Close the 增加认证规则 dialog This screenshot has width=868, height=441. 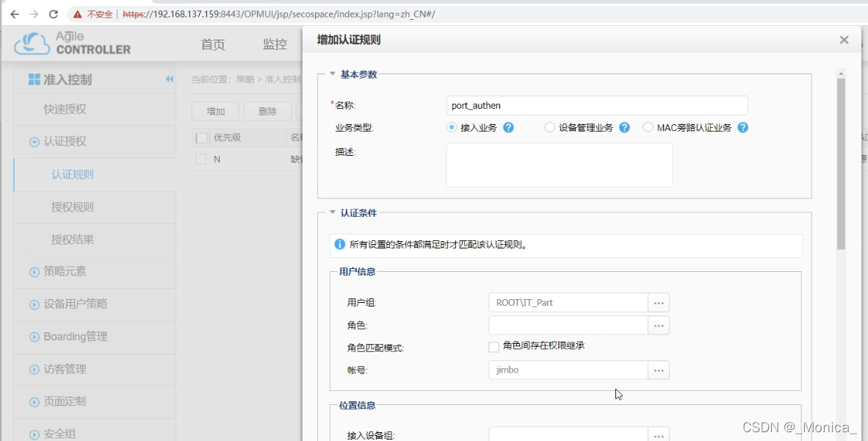(844, 40)
